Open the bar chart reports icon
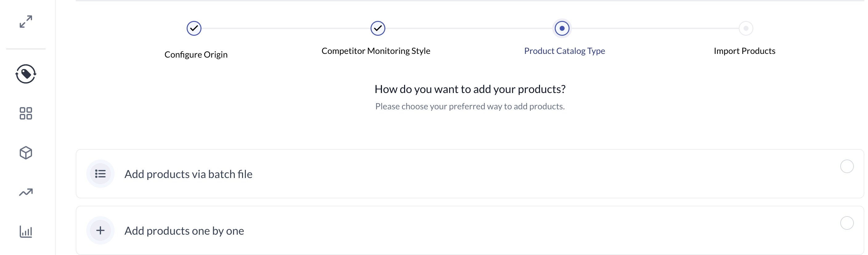The width and height of the screenshot is (868, 255). [x=26, y=232]
